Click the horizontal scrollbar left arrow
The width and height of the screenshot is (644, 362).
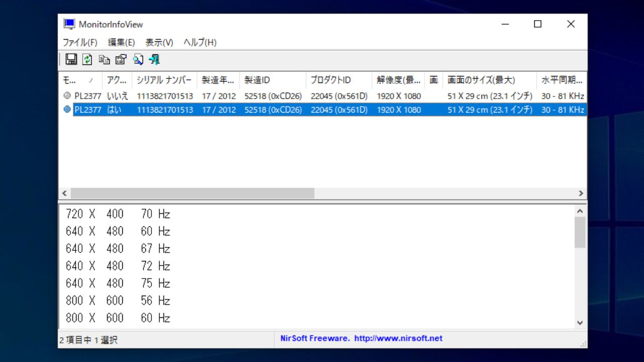pos(64,193)
